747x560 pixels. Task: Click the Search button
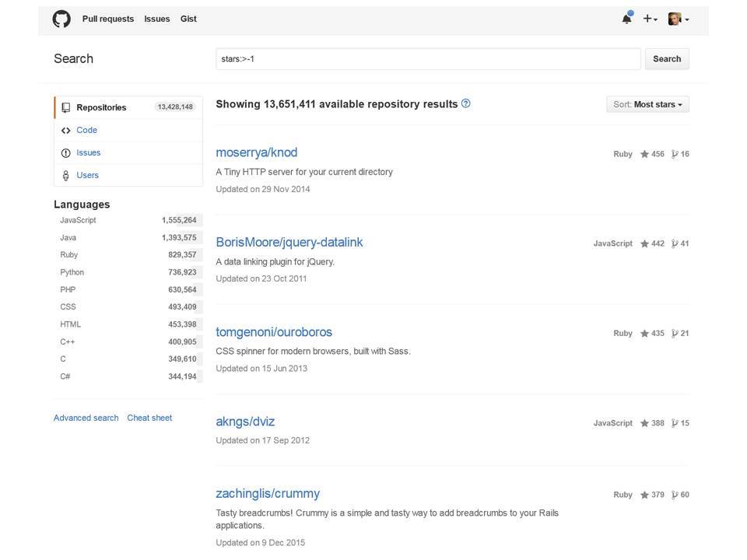[667, 59]
